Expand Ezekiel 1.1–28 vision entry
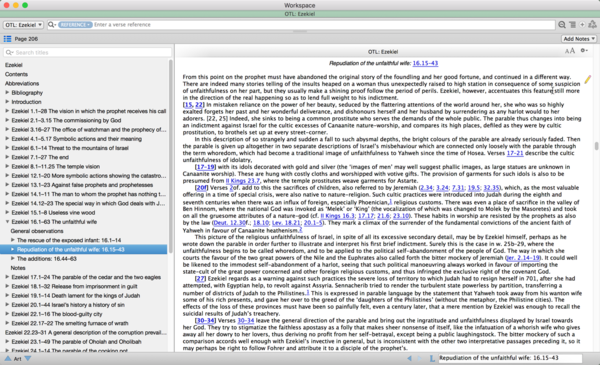600x365 pixels. tap(7, 111)
